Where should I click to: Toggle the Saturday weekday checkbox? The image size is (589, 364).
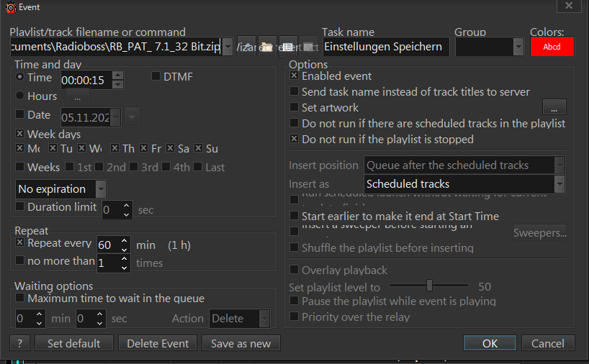[x=171, y=148]
